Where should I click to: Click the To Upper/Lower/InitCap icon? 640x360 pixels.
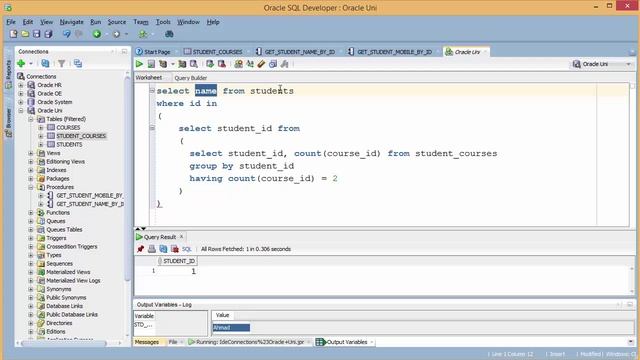pos(250,64)
